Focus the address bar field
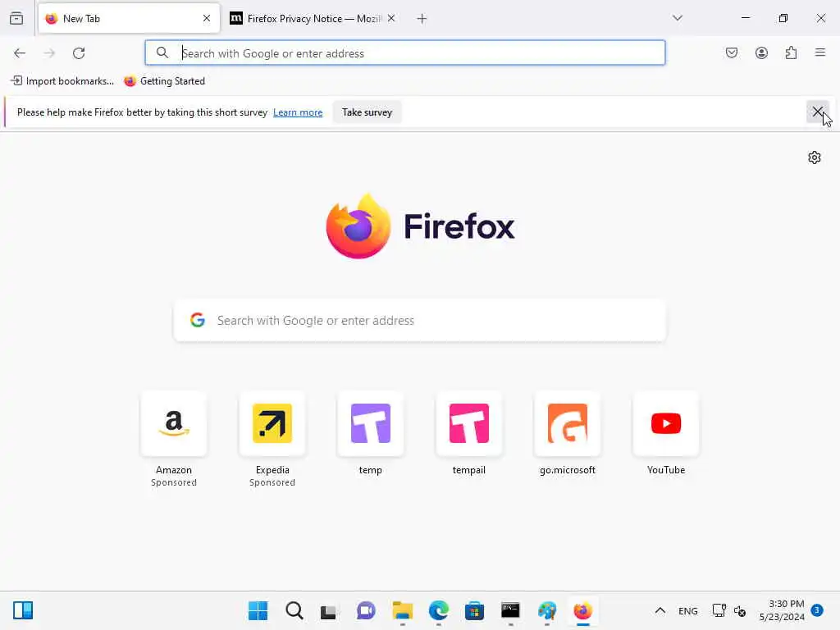Viewport: 840px width, 630px height. tap(405, 53)
